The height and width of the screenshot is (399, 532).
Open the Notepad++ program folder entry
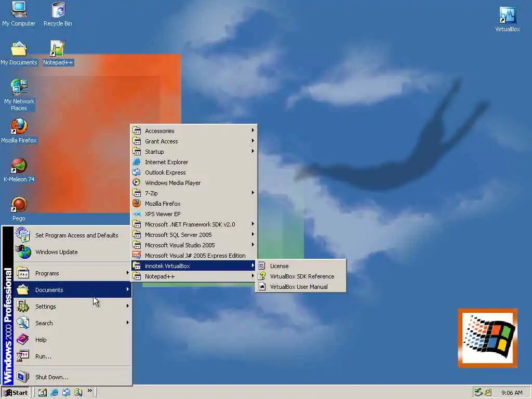194,276
